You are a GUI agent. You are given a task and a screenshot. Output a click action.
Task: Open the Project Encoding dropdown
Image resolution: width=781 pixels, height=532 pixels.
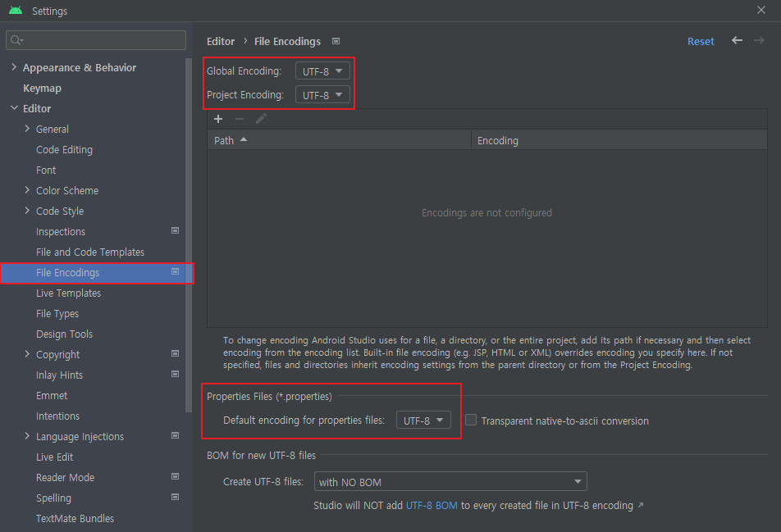tap(322, 94)
